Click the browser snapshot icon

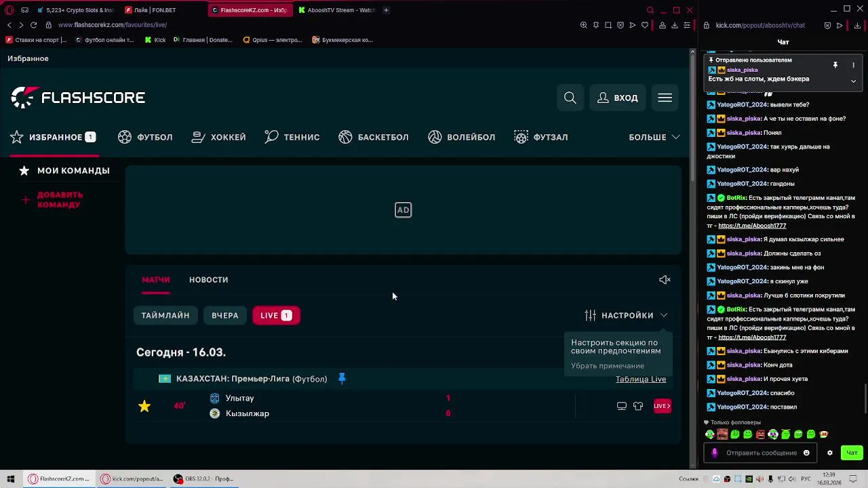608,25
